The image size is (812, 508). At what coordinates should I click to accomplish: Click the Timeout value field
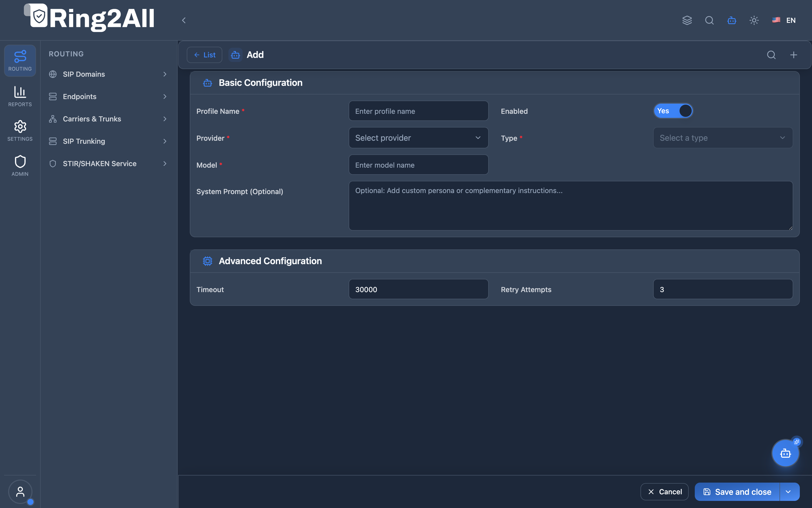click(x=418, y=289)
